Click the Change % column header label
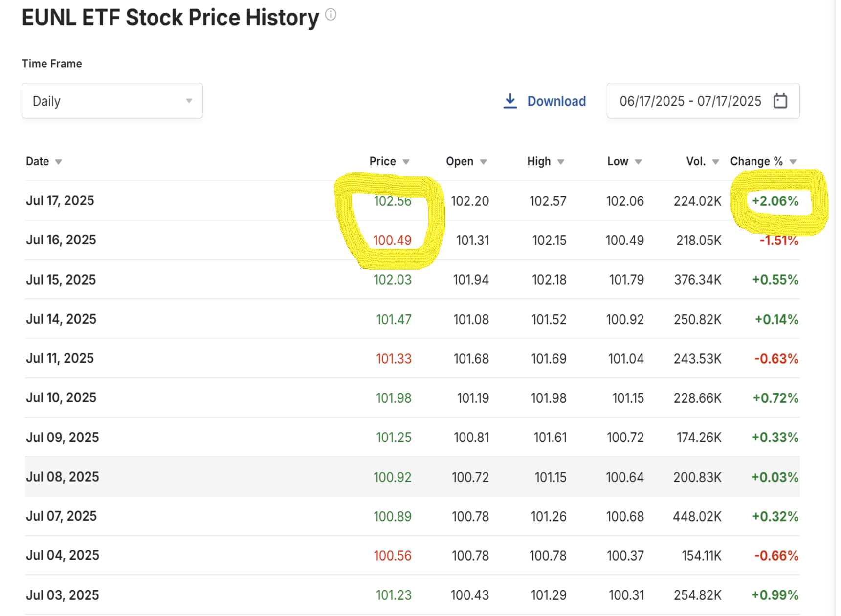The width and height of the screenshot is (841, 616). [x=756, y=161]
